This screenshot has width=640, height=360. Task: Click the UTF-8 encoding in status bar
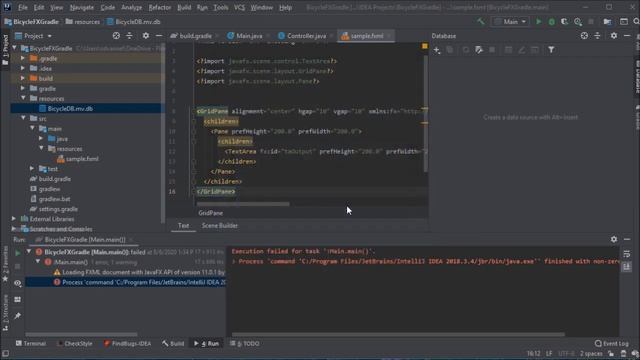pyautogui.click(x=566, y=353)
